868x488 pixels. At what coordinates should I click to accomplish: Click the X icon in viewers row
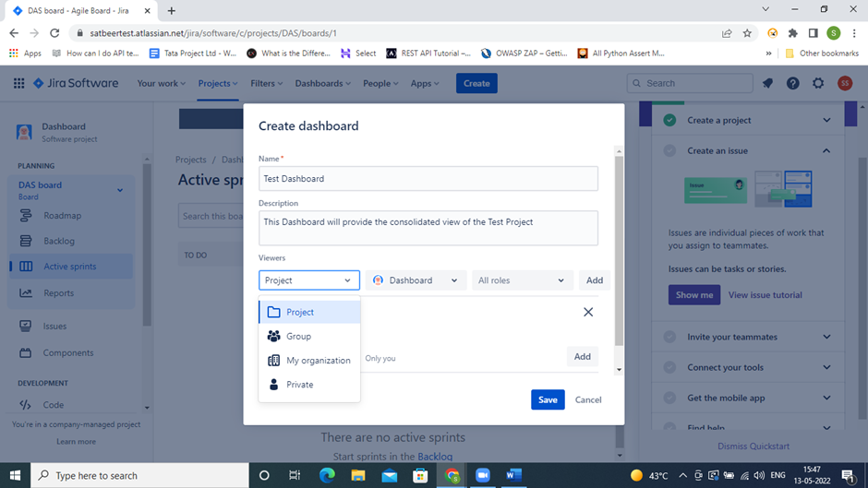pos(588,312)
